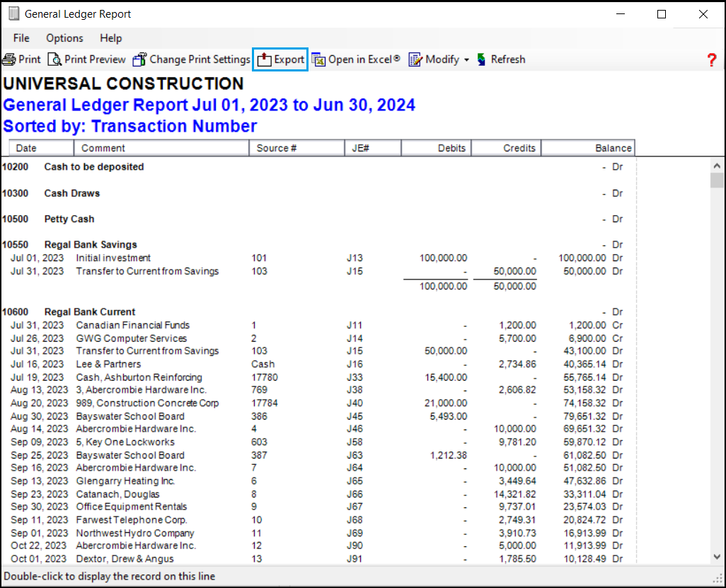Click the Cash source for Lee & Partners
The image size is (726, 588).
(263, 364)
